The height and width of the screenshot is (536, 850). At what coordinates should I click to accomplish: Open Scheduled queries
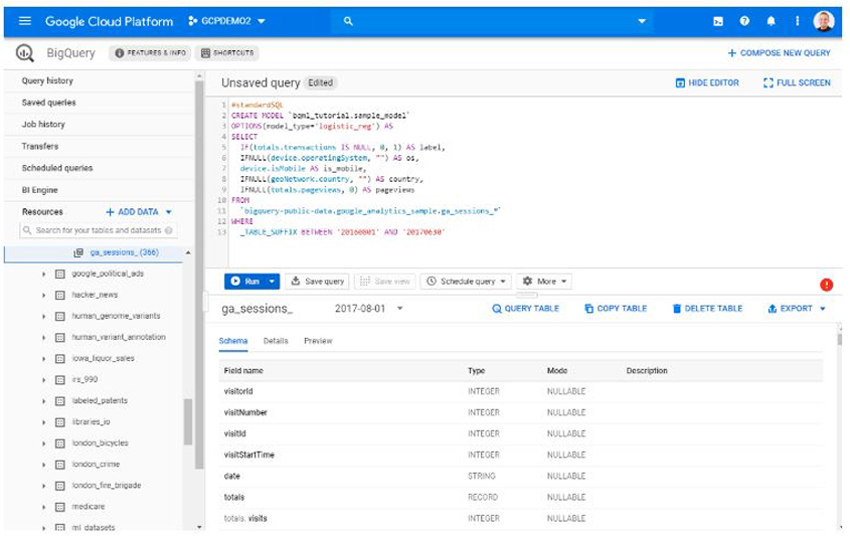click(x=57, y=168)
